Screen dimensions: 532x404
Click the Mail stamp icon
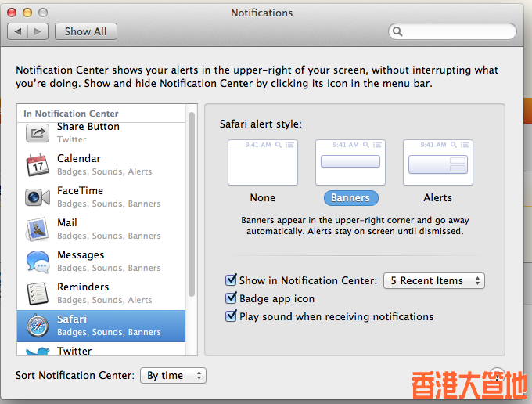(x=38, y=229)
